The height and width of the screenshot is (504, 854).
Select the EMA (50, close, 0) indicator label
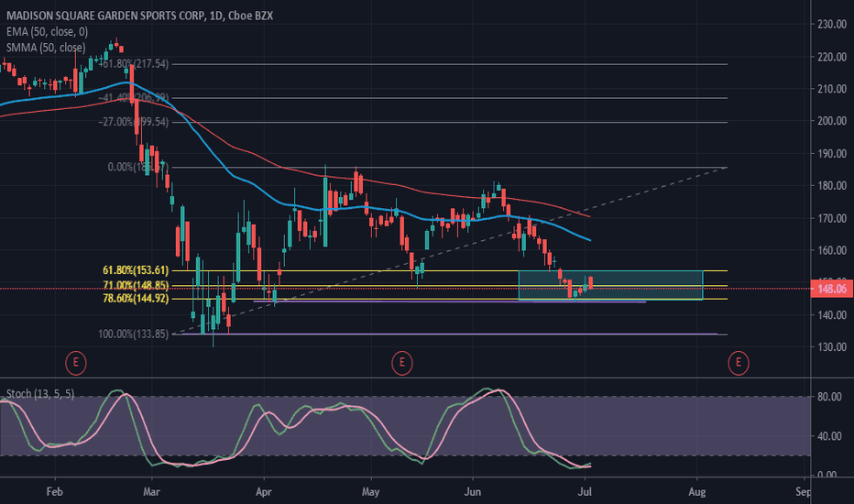[48, 31]
